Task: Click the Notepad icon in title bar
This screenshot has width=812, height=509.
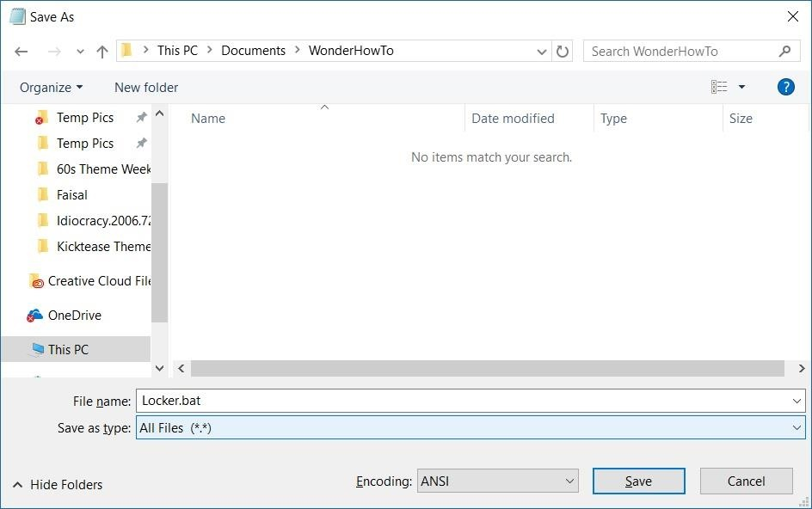Action: pyautogui.click(x=17, y=16)
